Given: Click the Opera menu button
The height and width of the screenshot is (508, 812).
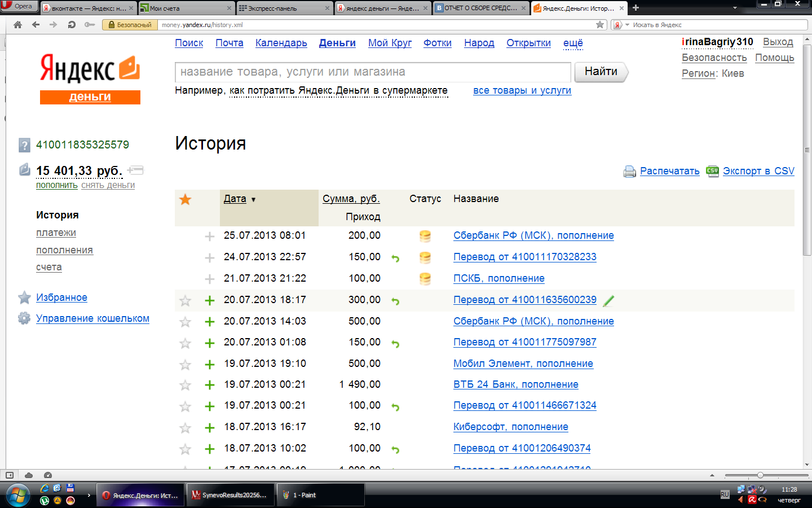Looking at the screenshot, I should [x=19, y=6].
